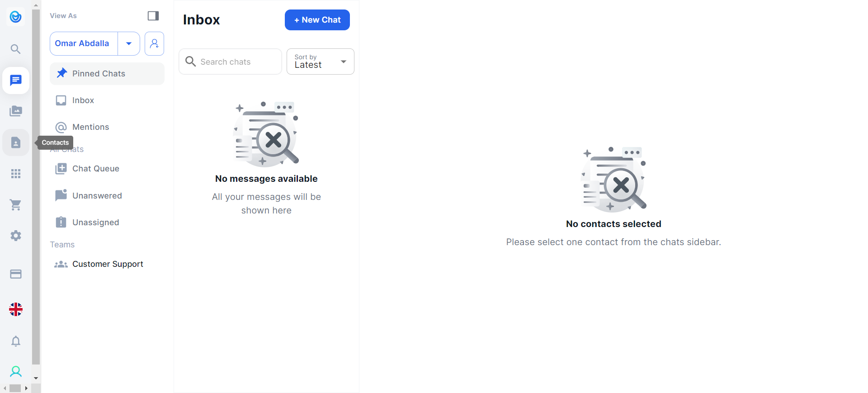Open the Sort by Latest dropdown

[320, 62]
